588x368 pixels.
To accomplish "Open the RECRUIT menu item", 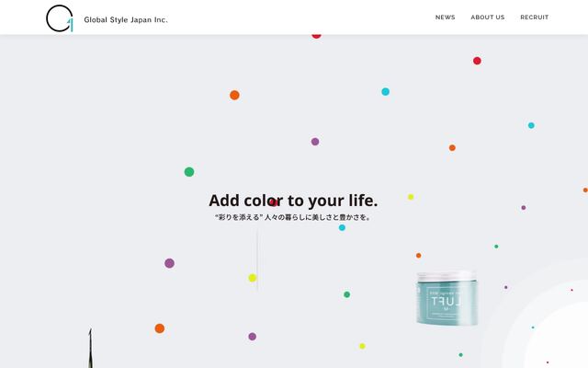I will click(x=535, y=17).
